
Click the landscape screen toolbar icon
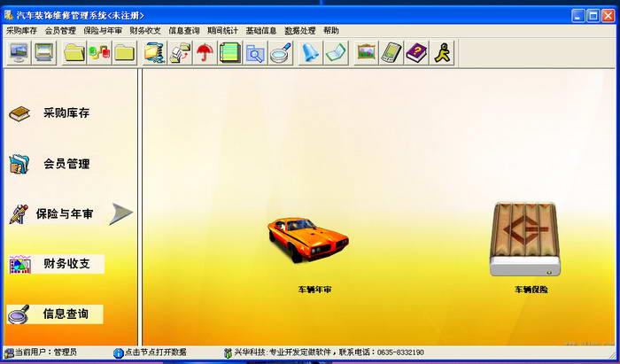point(44,52)
